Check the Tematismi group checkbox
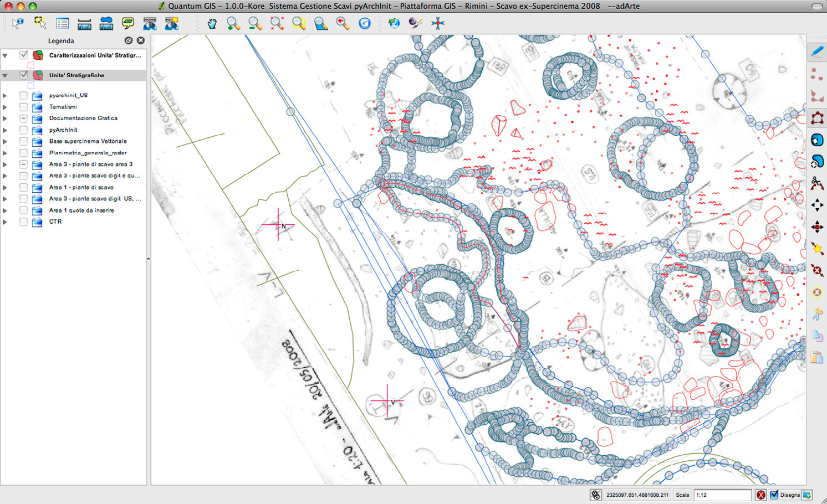Image resolution: width=827 pixels, height=504 pixels. point(23,107)
